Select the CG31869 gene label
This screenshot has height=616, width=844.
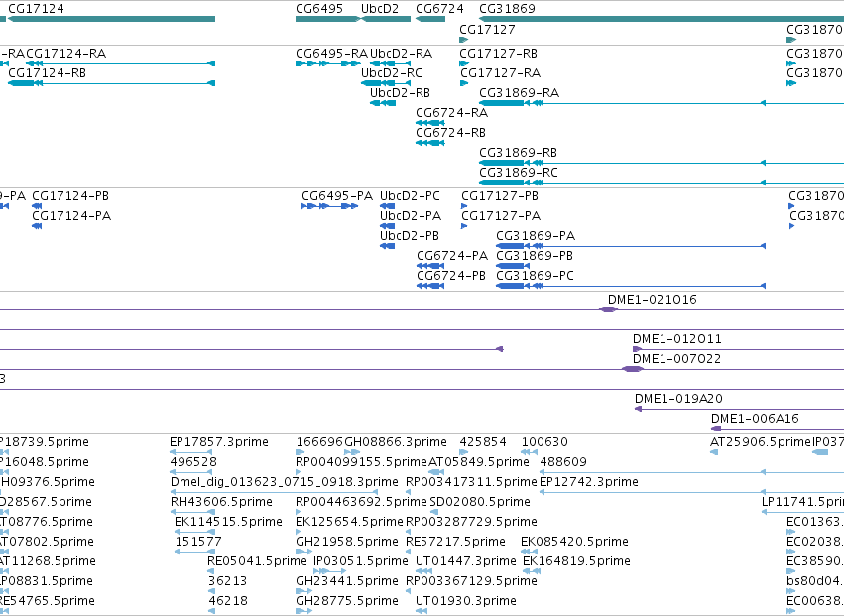point(507,9)
